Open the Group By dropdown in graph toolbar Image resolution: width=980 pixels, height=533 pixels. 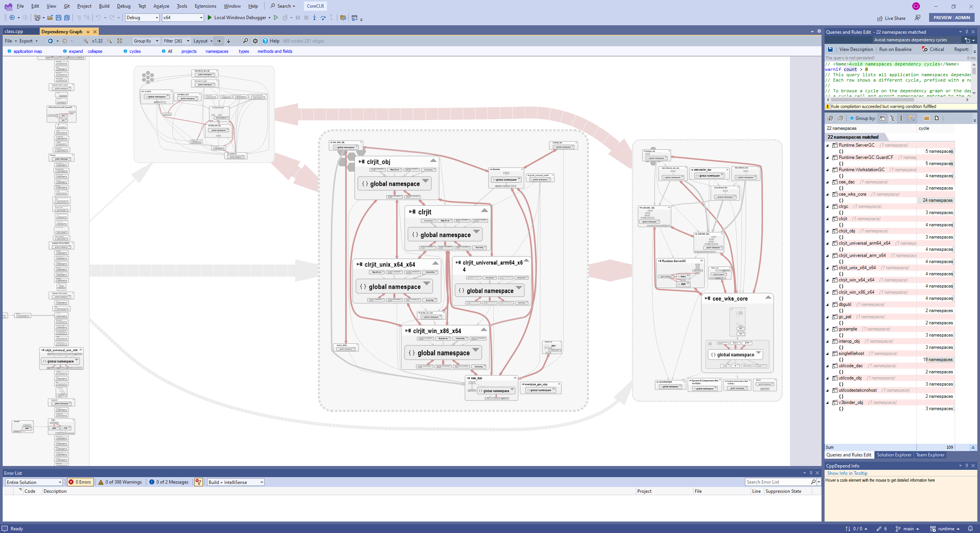[x=146, y=41]
